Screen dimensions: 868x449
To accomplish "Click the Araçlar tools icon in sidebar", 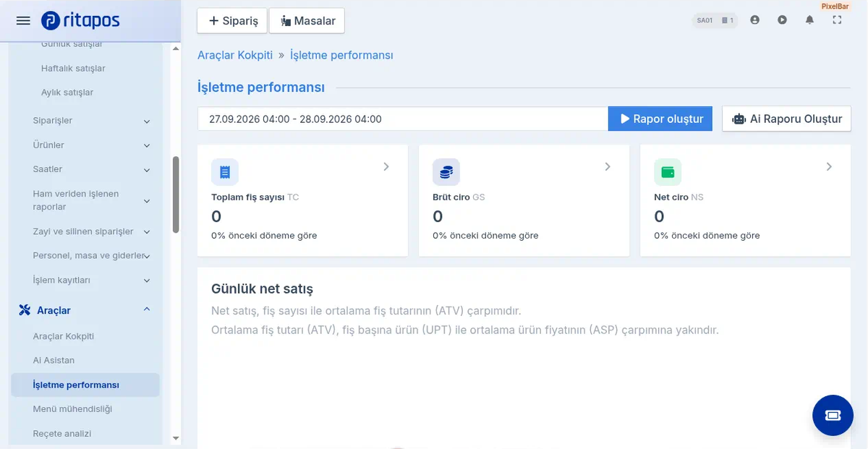I will point(25,310).
